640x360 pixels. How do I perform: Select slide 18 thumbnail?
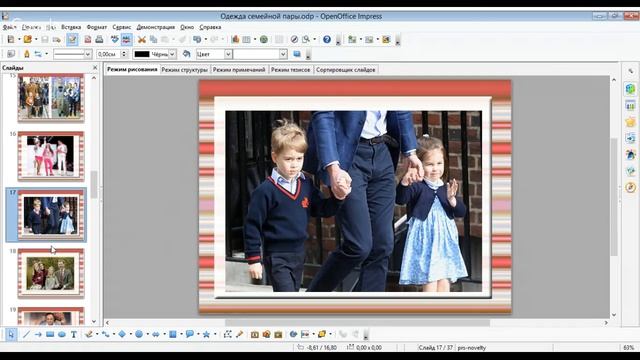[x=51, y=273]
